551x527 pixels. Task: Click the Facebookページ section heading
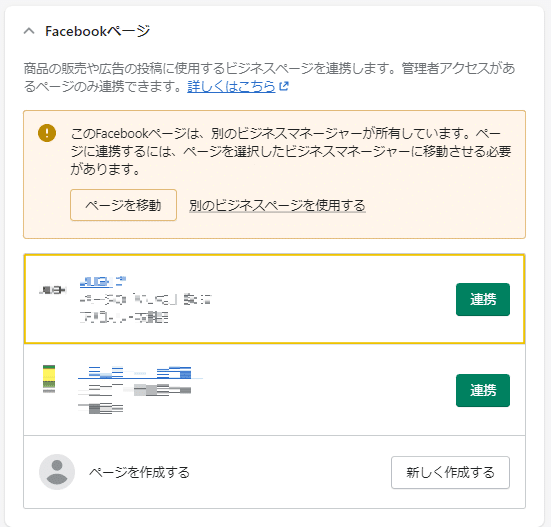click(98, 31)
